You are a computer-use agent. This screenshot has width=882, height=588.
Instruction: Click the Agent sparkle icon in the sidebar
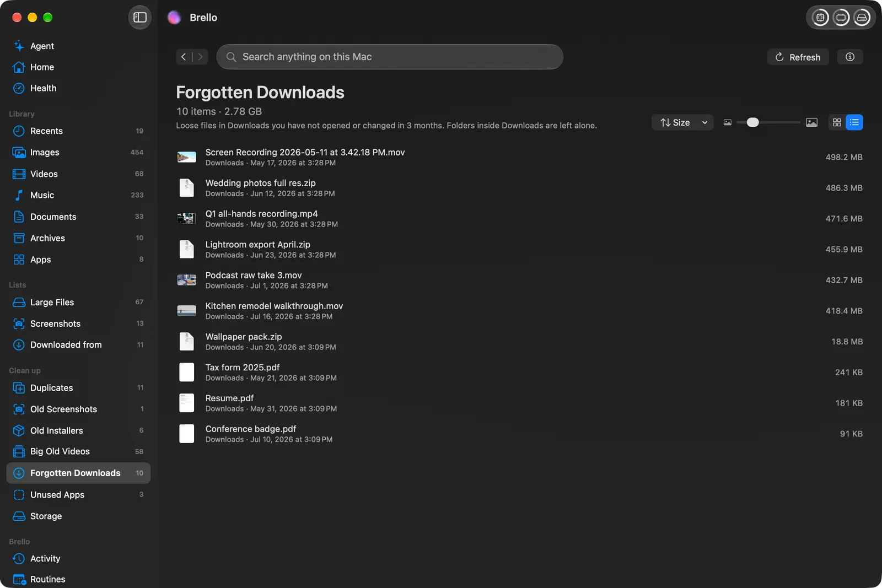coord(19,46)
